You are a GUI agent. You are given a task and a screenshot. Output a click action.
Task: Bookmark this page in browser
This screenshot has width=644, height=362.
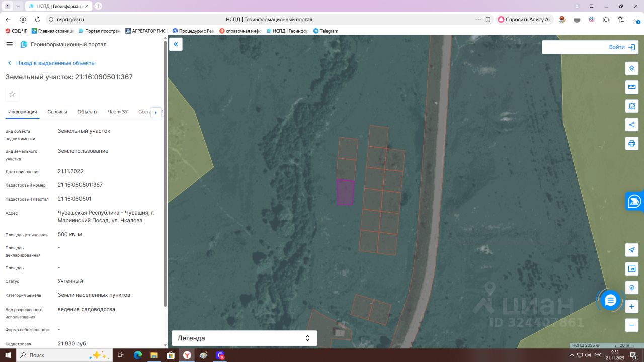click(x=488, y=19)
